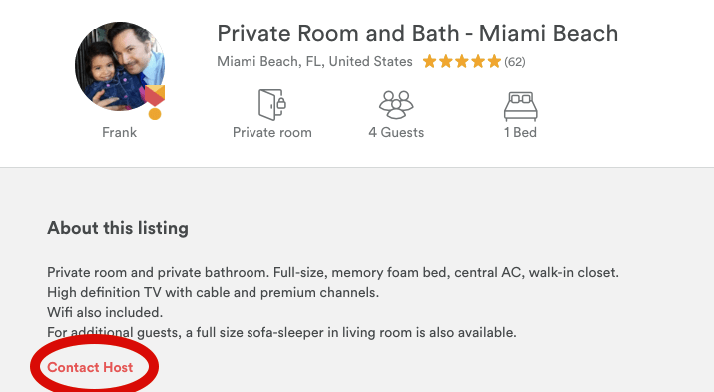
Task: Click the orange dot below the Superhost badge
Action: [x=155, y=113]
